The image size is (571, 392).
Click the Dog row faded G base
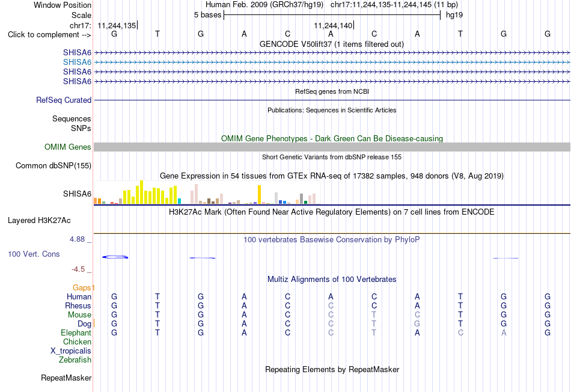[x=417, y=323]
